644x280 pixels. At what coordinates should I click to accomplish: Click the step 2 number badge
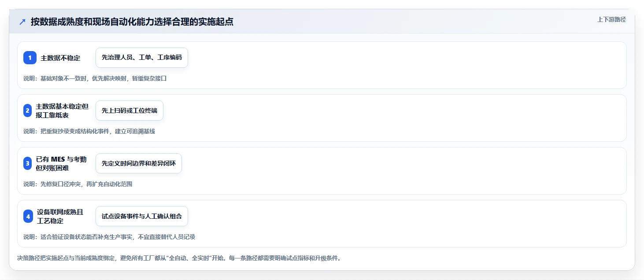coord(28,111)
